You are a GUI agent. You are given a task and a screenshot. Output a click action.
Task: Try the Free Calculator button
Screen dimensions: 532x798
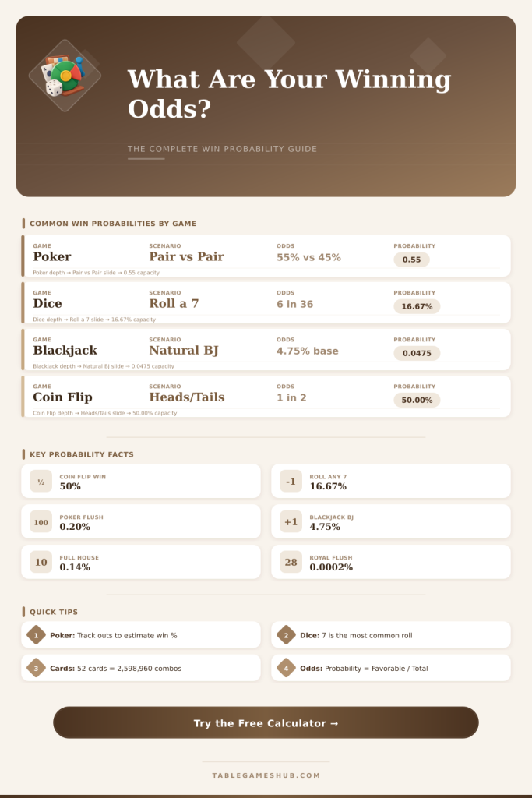click(x=266, y=722)
